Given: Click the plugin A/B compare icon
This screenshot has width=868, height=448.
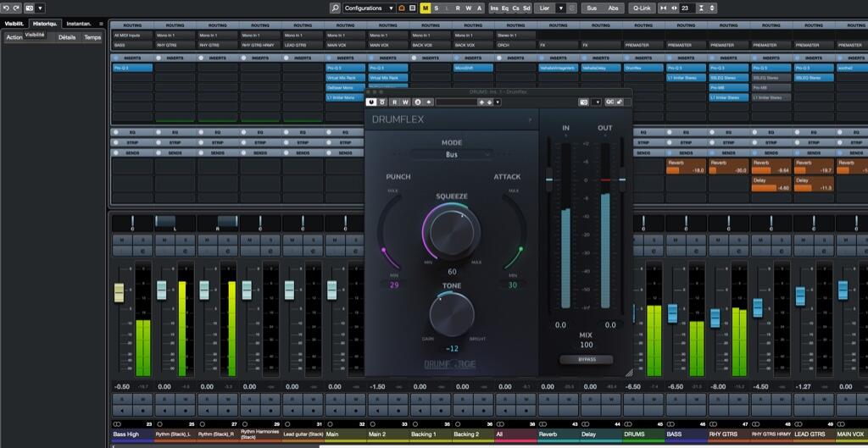Looking at the screenshot, I should [417, 102].
